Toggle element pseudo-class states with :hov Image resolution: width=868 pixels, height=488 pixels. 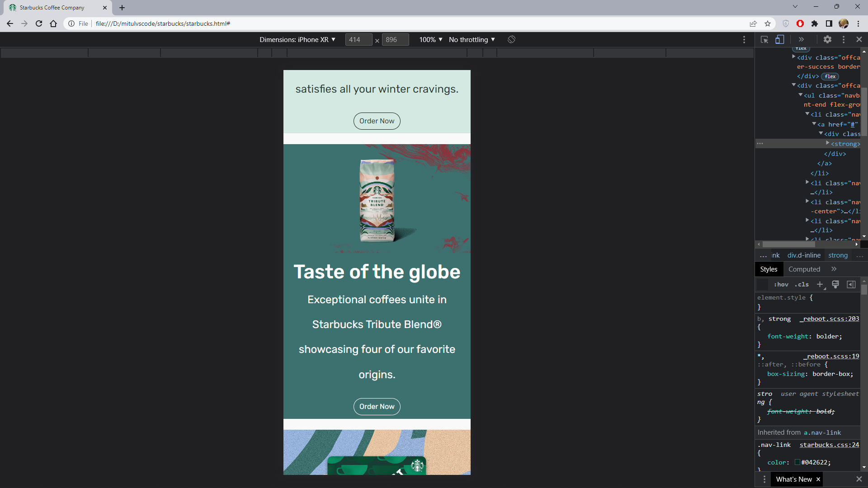pyautogui.click(x=781, y=284)
